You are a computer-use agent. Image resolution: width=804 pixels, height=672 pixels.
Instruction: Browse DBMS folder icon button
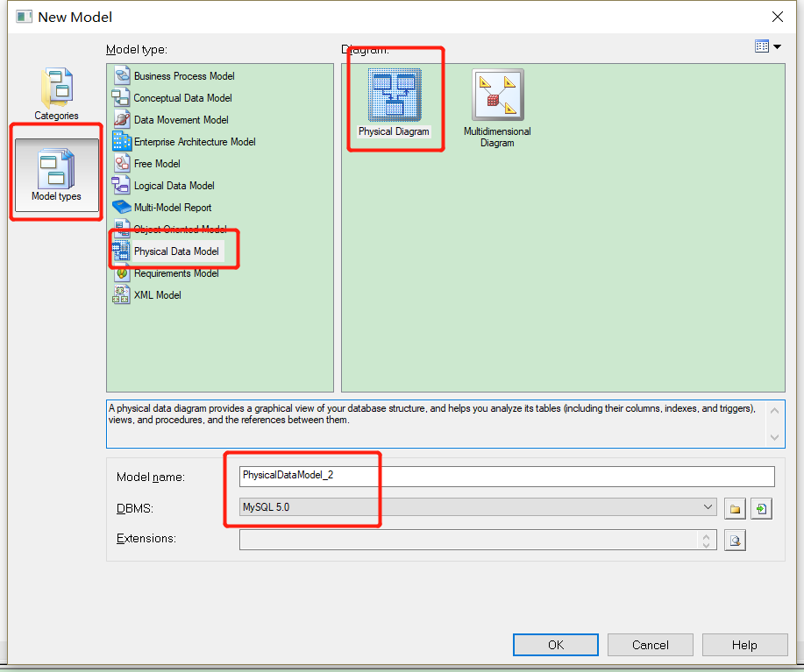click(736, 509)
